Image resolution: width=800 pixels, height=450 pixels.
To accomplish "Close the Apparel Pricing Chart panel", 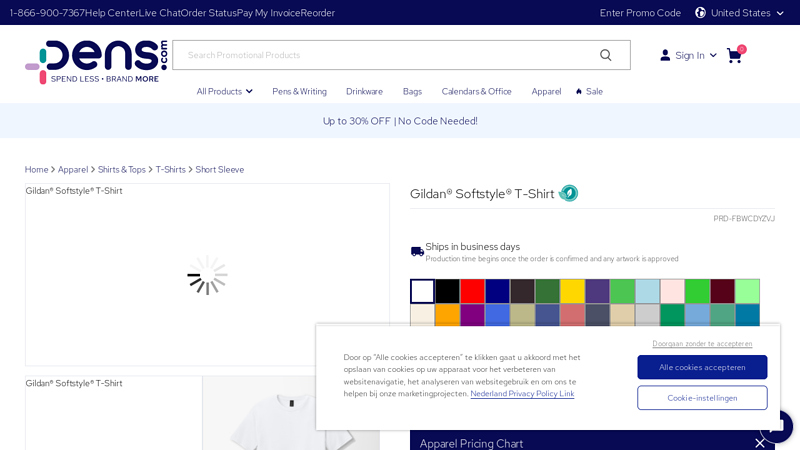I will (760, 442).
